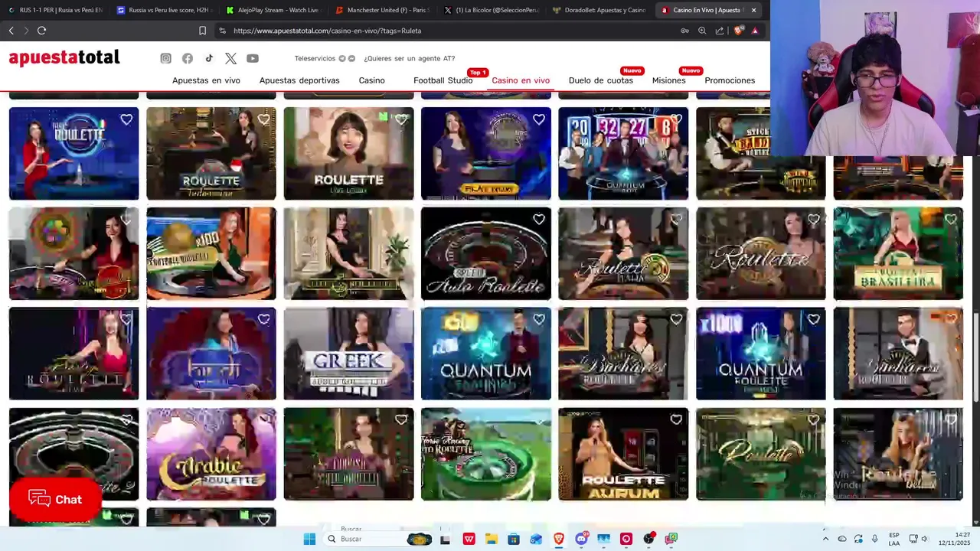This screenshot has height=551, width=980.
Task: Reload the page with the refresh icon
Action: (x=41, y=31)
